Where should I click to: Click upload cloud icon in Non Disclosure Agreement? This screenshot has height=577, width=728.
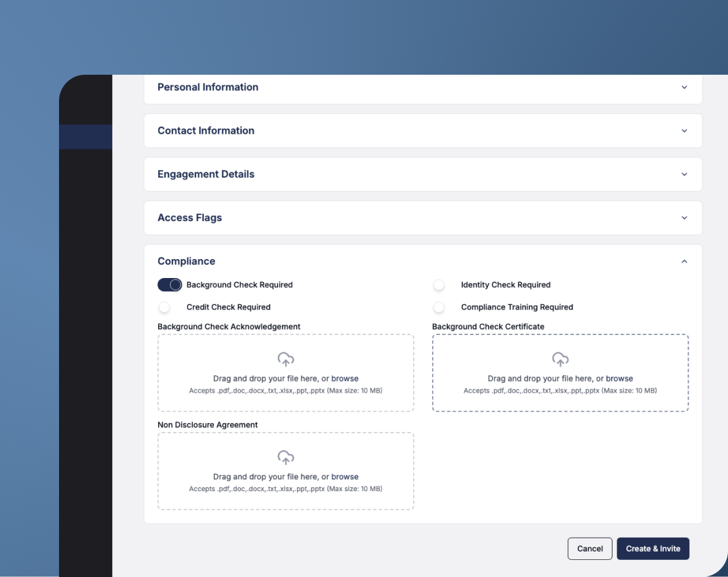285,458
